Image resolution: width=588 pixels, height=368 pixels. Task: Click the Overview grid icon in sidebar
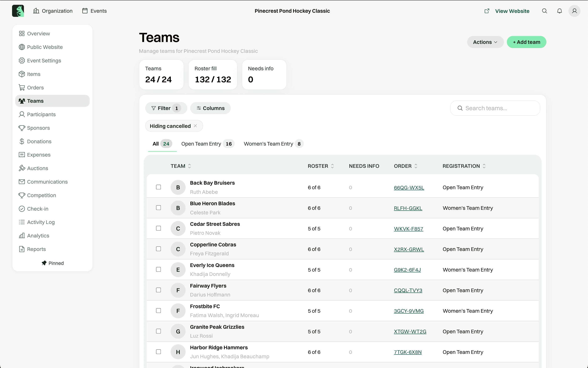click(22, 34)
